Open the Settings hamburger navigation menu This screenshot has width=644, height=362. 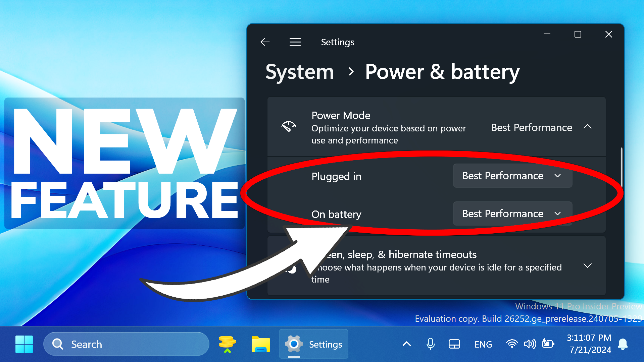click(x=295, y=42)
